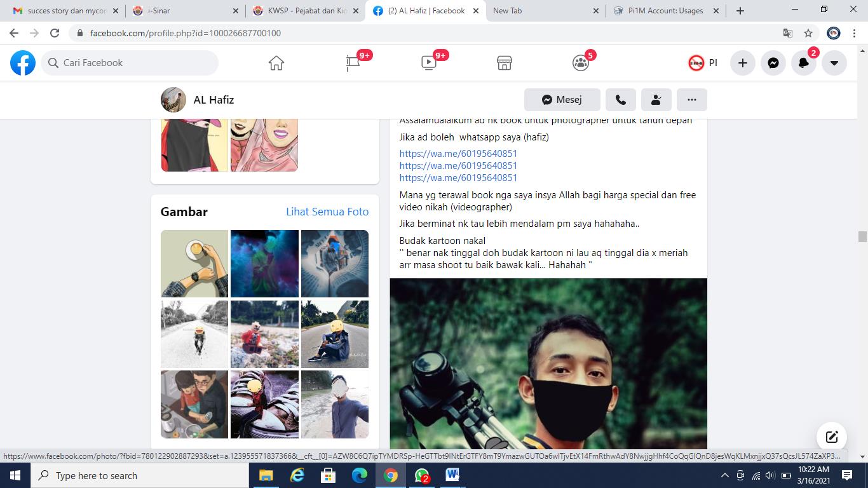The image size is (868, 488).
Task: Open WhatsApp from the Windows taskbar
Action: pyautogui.click(x=421, y=475)
